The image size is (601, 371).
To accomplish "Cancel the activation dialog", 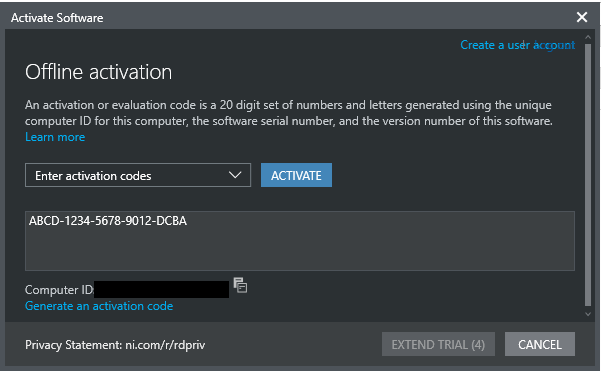I will pos(540,344).
